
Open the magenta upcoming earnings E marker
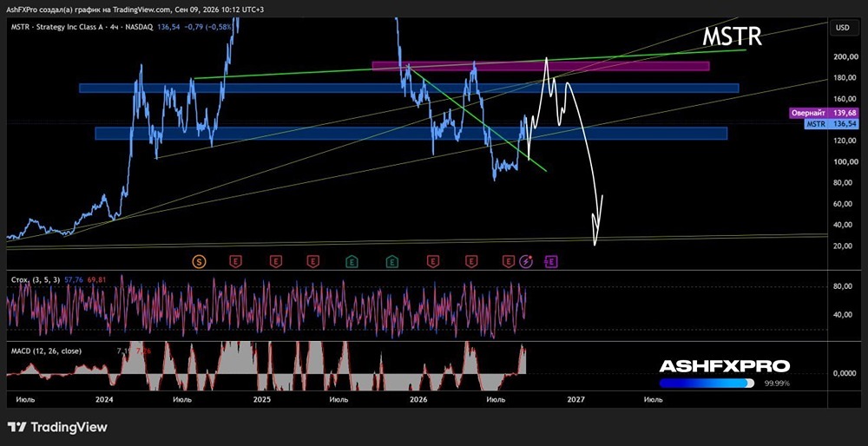(x=551, y=261)
